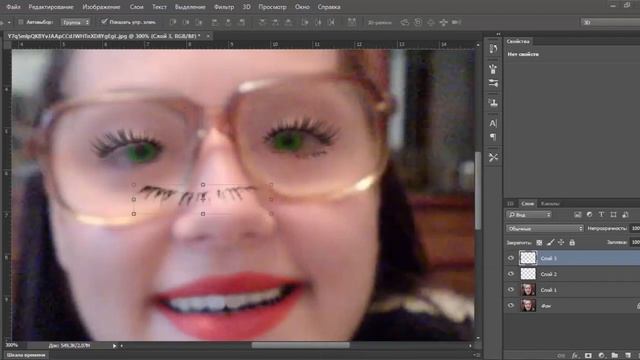
Task: Open the Brush settings panel icon
Action: point(493,83)
